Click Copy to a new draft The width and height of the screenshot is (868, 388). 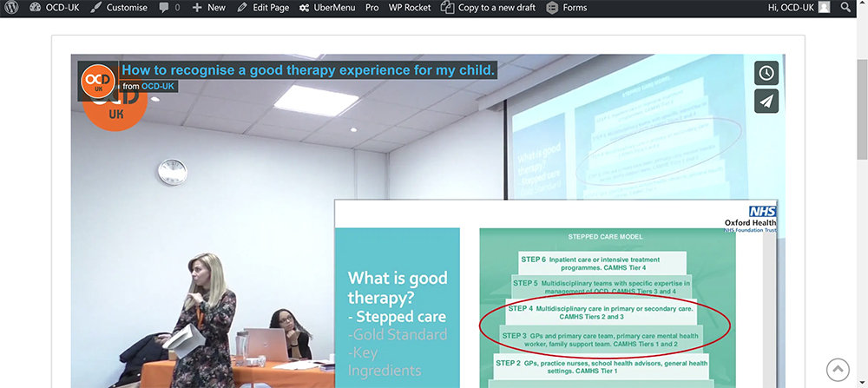coord(488,8)
